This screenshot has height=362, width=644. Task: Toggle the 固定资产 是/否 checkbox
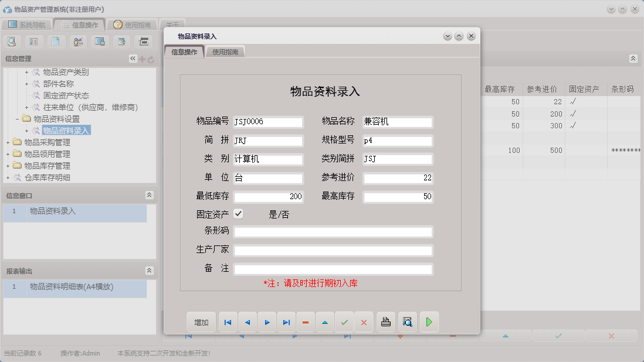[238, 214]
